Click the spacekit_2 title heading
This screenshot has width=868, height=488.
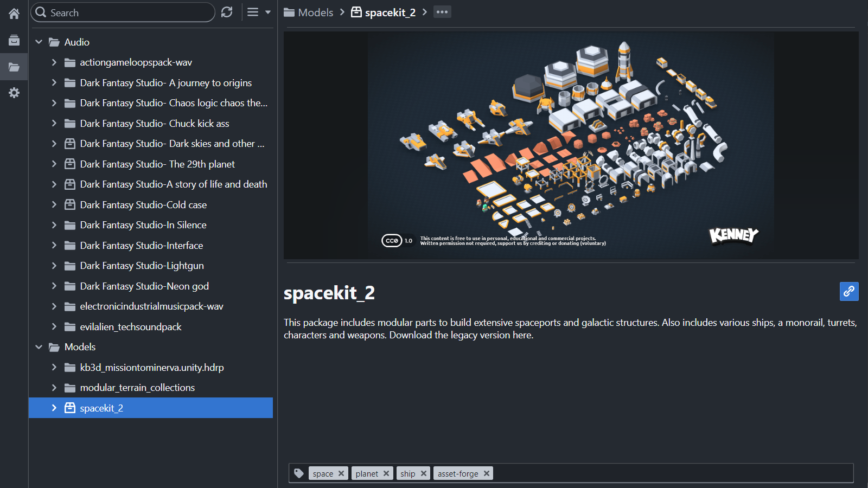(x=329, y=293)
